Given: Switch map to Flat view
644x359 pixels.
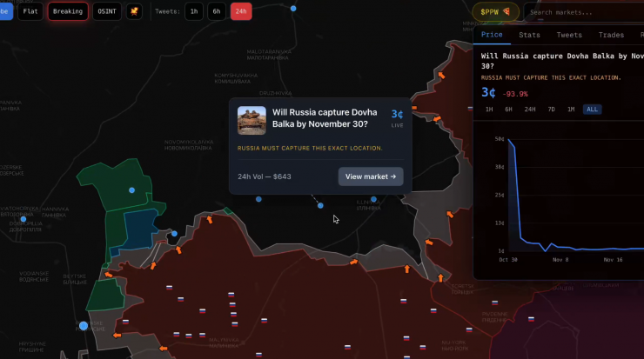Looking at the screenshot, I should [x=30, y=11].
